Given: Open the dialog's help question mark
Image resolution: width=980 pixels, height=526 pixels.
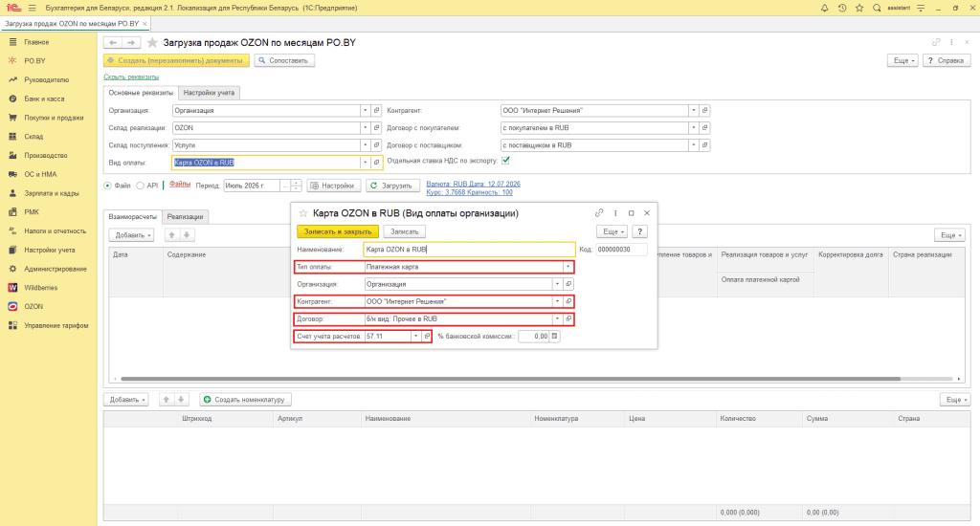Looking at the screenshot, I should tap(639, 231).
